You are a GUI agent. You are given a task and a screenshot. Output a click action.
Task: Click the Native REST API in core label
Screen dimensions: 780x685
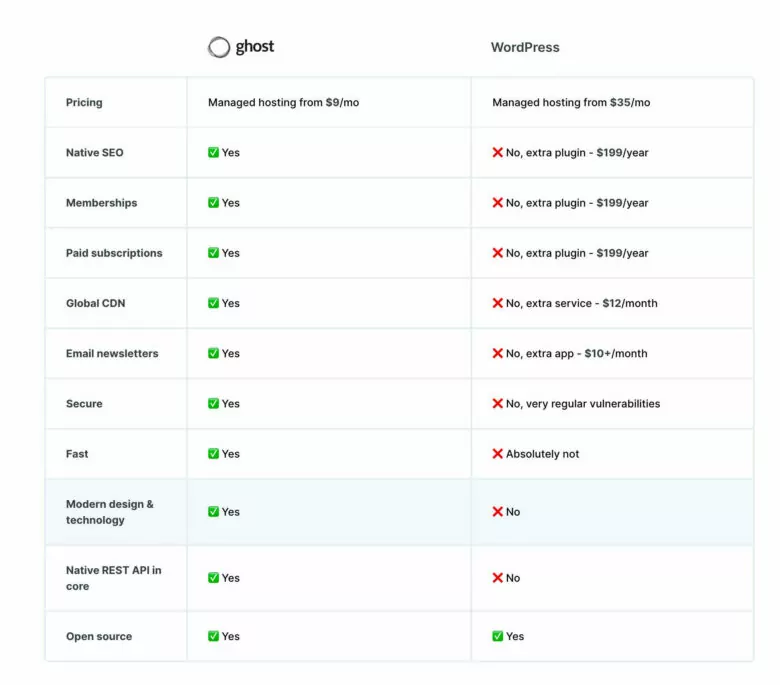point(113,578)
